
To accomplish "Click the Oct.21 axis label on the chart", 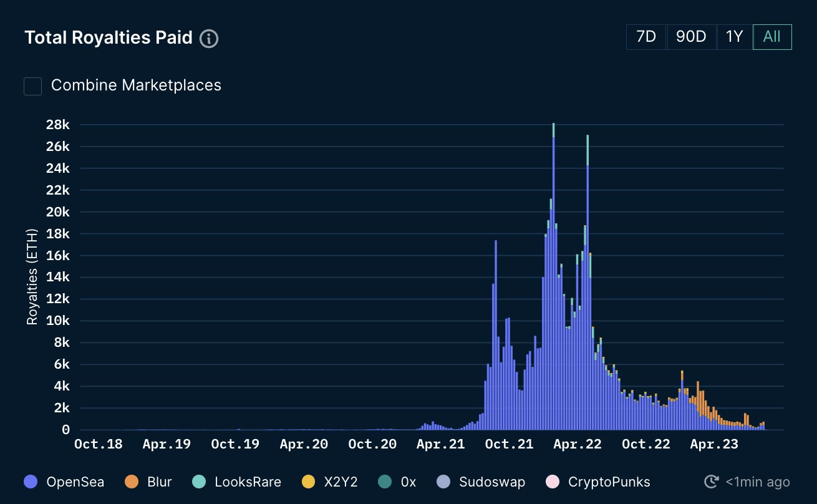I will (x=509, y=444).
